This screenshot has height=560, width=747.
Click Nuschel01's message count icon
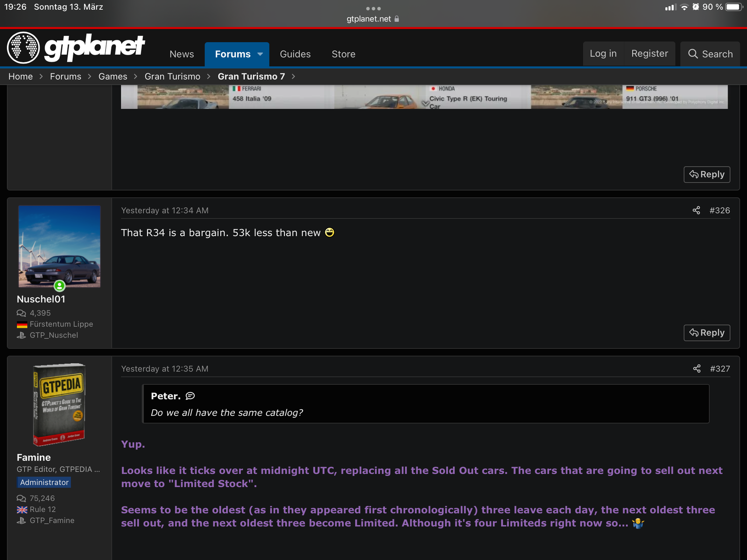point(21,313)
